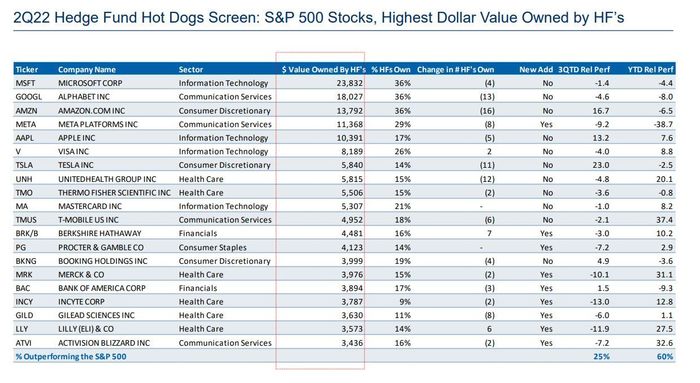
Task: Select the Consumer Staples sector cell
Action: point(212,247)
